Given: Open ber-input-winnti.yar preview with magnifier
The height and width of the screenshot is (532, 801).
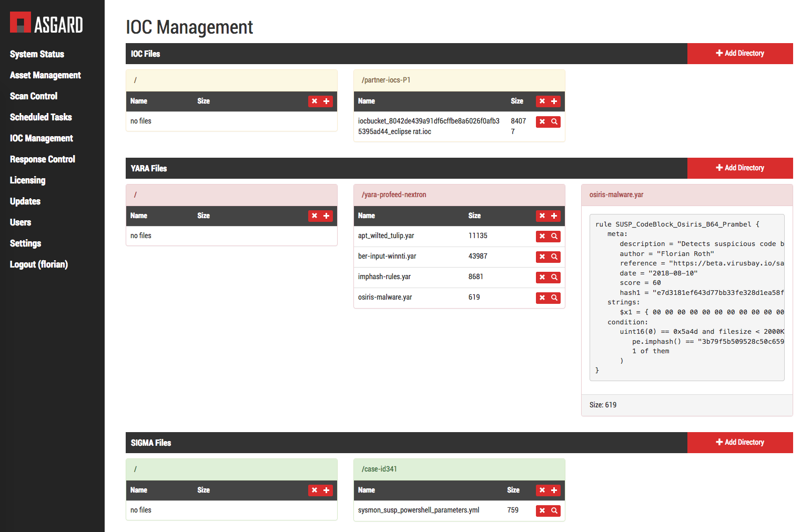Looking at the screenshot, I should pyautogui.click(x=554, y=257).
